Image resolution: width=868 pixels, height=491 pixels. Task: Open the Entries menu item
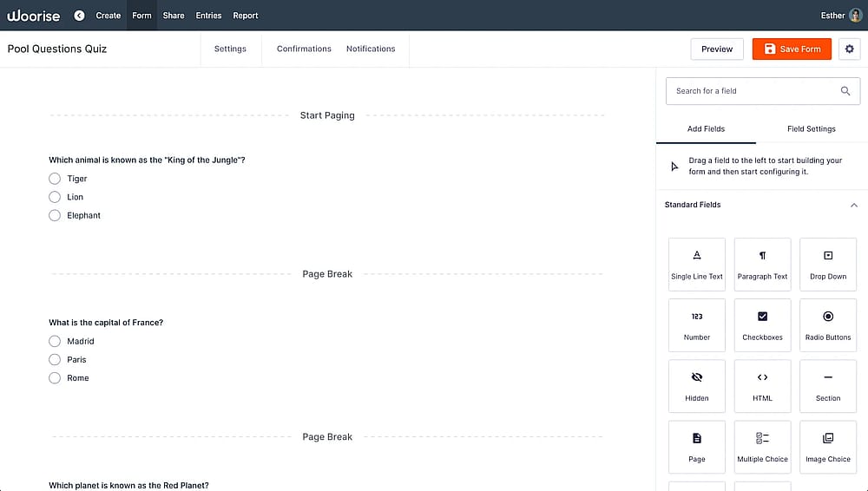(208, 16)
